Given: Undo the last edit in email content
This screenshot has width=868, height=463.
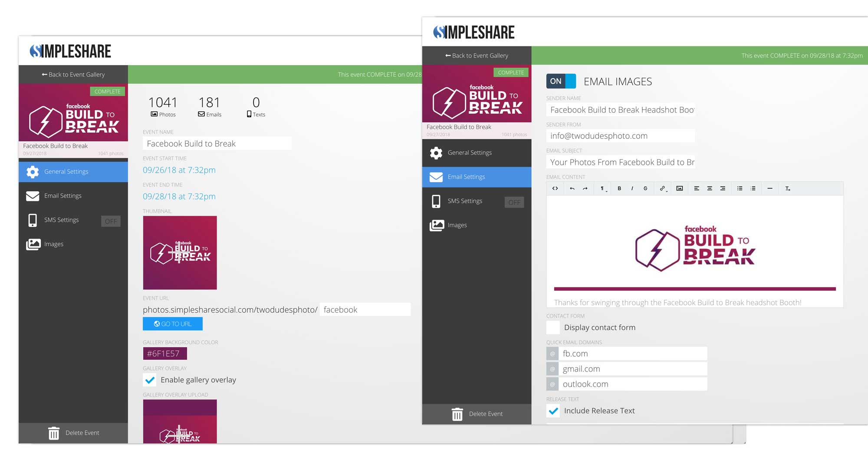Looking at the screenshot, I should tap(572, 188).
